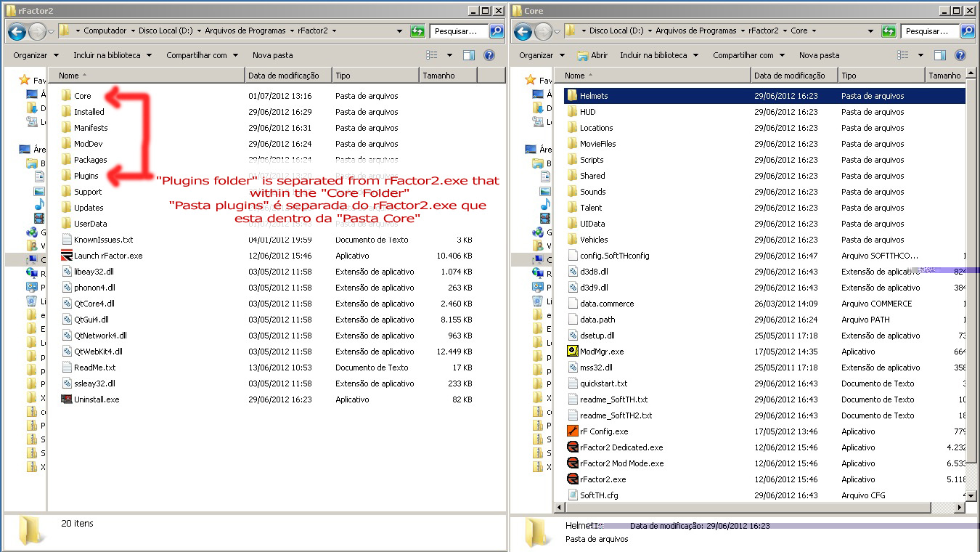Click Abrir button in right toolbar
This screenshot has height=552, width=980.
(593, 55)
